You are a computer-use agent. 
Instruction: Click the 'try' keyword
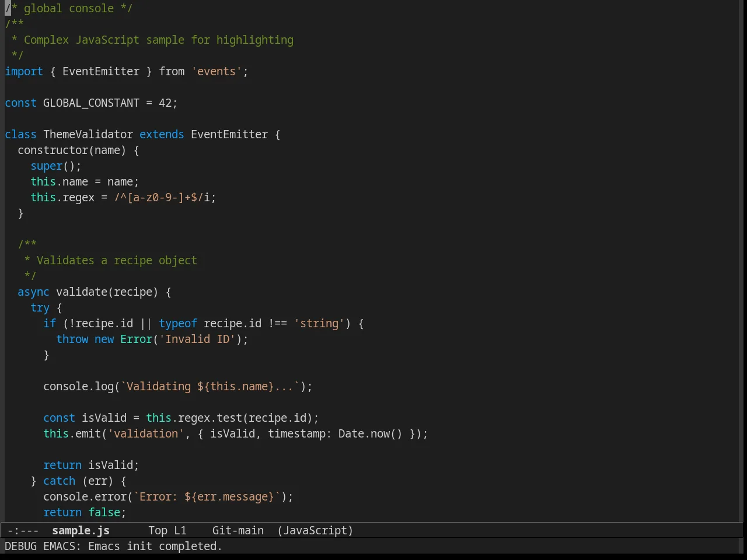tap(40, 307)
